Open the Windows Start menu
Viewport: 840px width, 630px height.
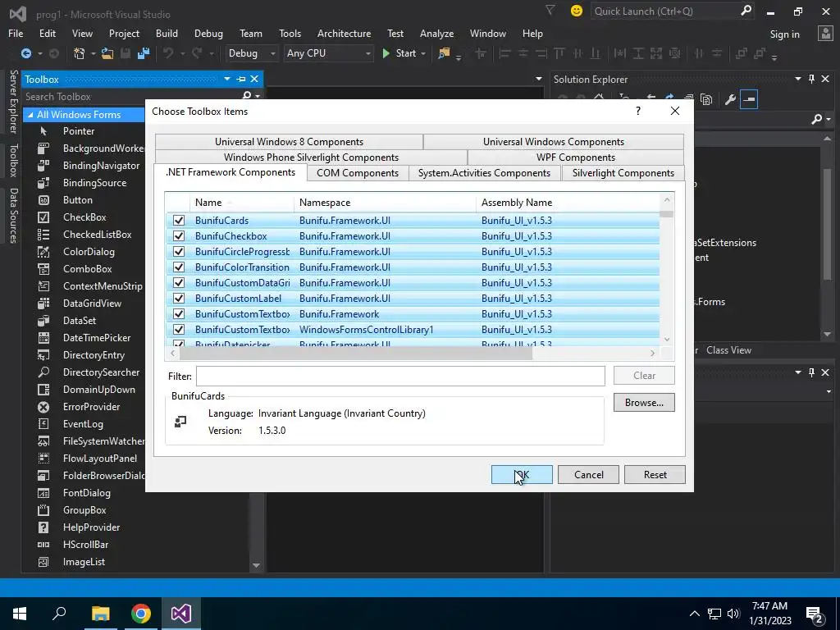click(20, 614)
